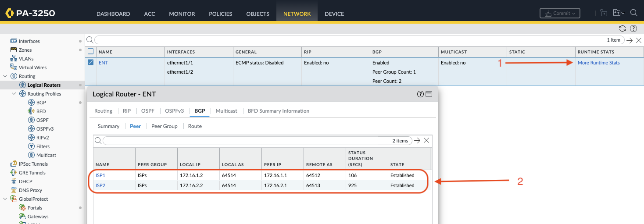This screenshot has height=224, width=644.
Task: Open the OSPF tab in the Logical Router dialog
Action: 147,111
